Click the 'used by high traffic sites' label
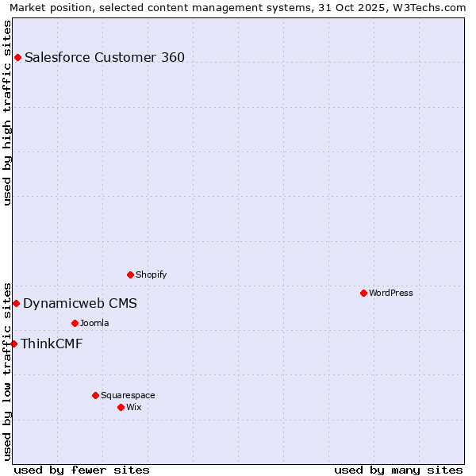The width and height of the screenshot is (476, 476). (x=7, y=113)
